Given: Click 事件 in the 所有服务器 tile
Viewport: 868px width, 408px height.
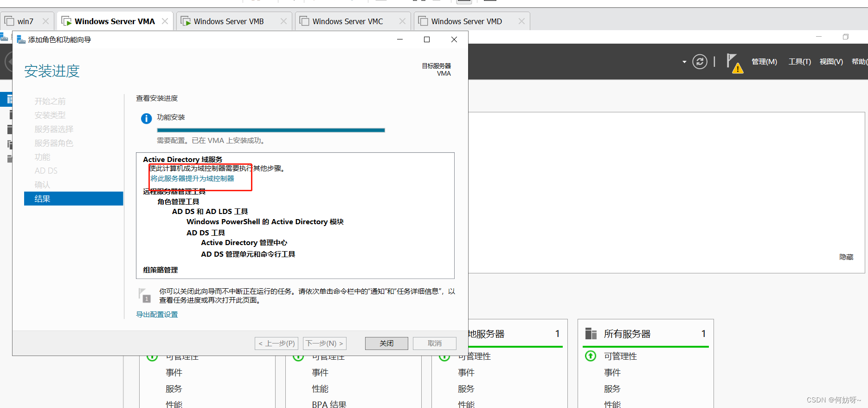Looking at the screenshot, I should coord(612,372).
